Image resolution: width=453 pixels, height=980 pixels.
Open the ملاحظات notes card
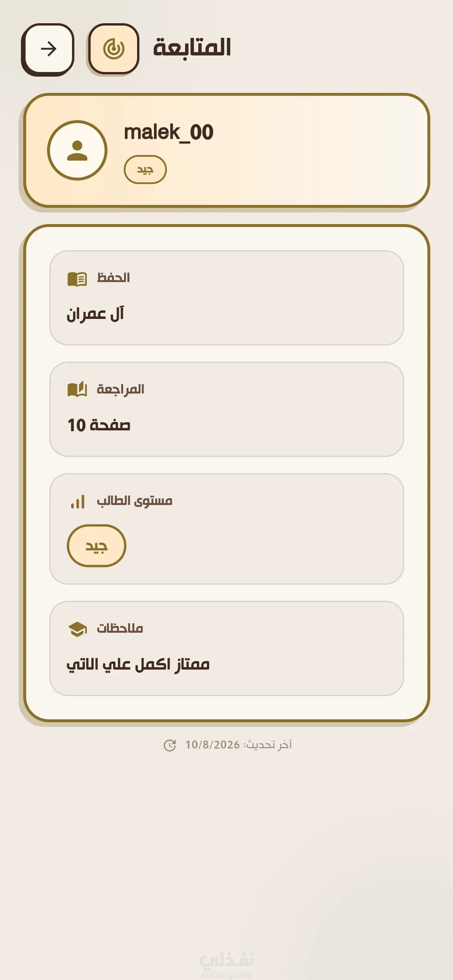tap(226, 648)
